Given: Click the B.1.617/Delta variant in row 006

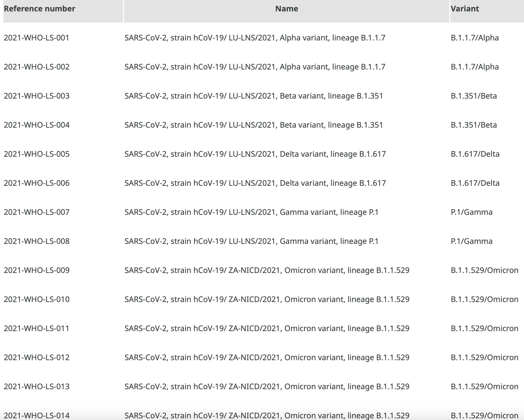Looking at the screenshot, I should click(475, 183).
